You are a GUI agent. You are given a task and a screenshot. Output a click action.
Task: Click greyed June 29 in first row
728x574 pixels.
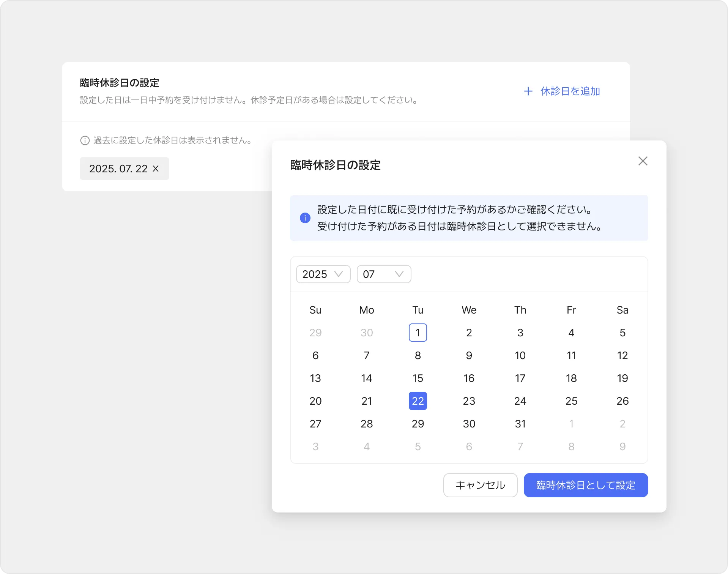[315, 333]
